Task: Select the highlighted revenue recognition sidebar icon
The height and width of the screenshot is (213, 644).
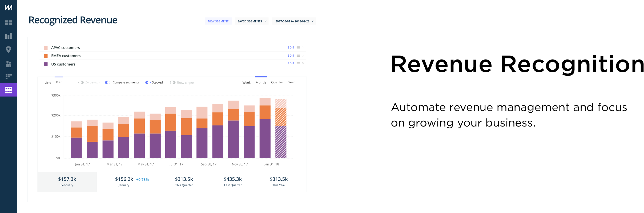Action: tap(9, 90)
